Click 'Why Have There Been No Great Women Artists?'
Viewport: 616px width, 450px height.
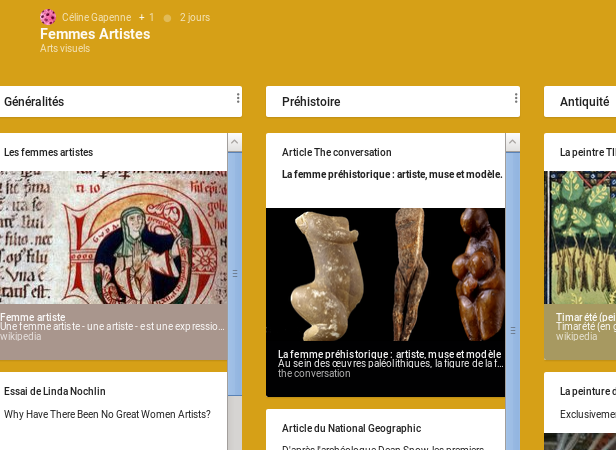tap(107, 414)
